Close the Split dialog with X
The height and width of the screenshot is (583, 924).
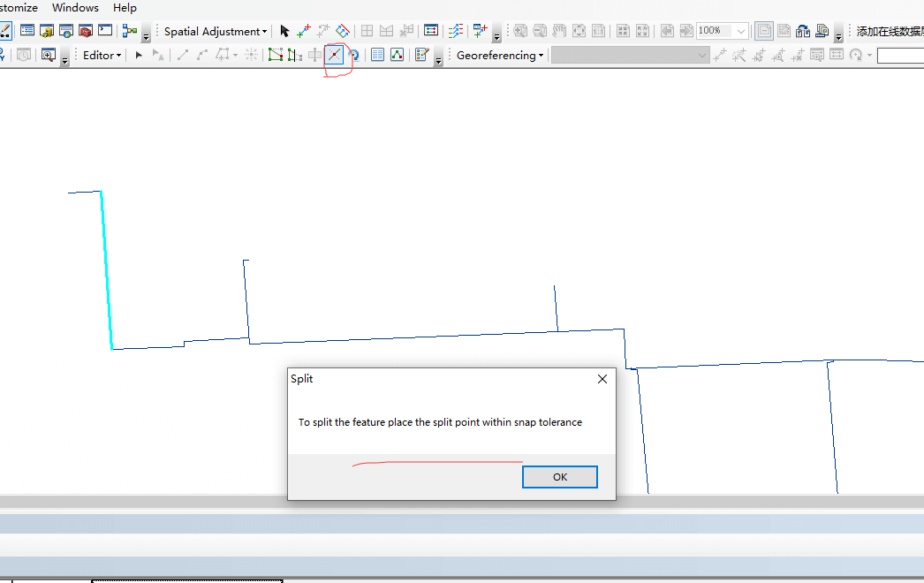602,379
